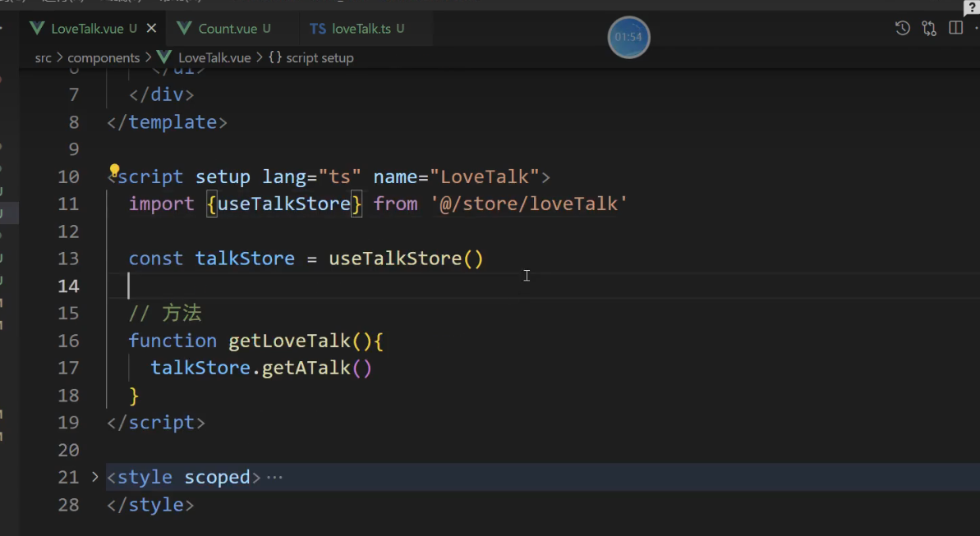
Task: Click the talkStore constant on line 13
Action: (x=244, y=259)
